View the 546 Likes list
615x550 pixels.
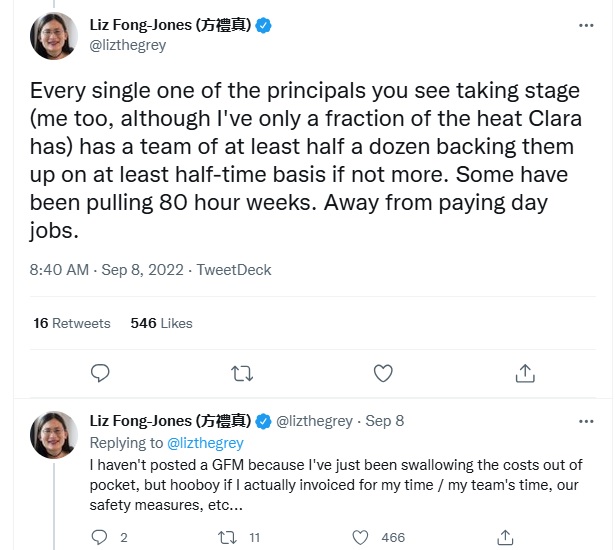coord(161,323)
